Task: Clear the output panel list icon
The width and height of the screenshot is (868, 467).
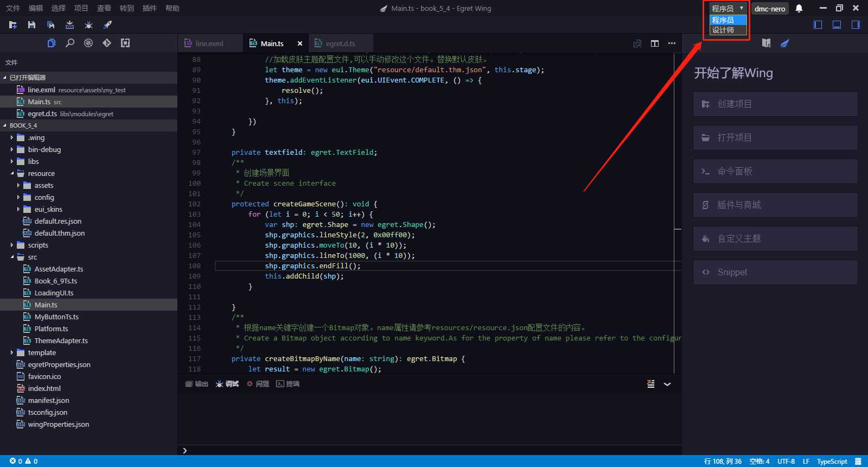Action: pyautogui.click(x=651, y=384)
